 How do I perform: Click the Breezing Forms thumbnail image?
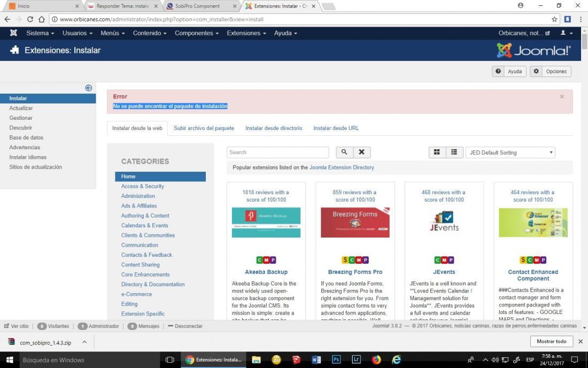click(355, 223)
